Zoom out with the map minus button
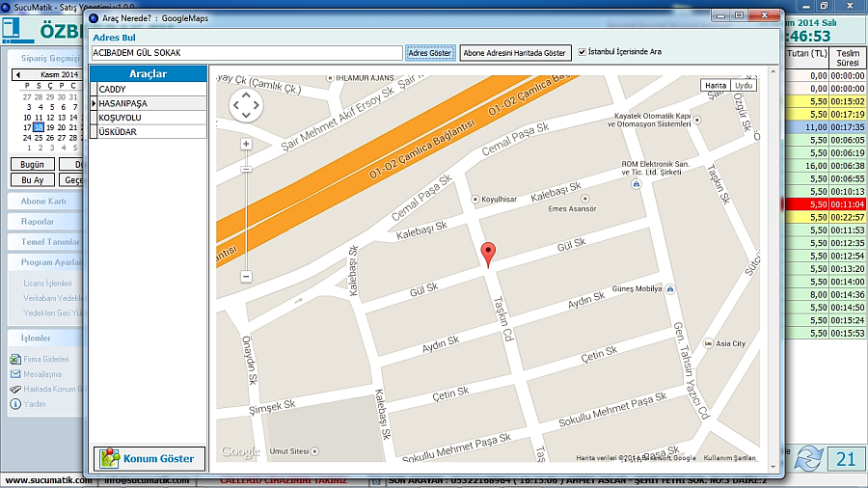868x488 pixels. pyautogui.click(x=246, y=276)
